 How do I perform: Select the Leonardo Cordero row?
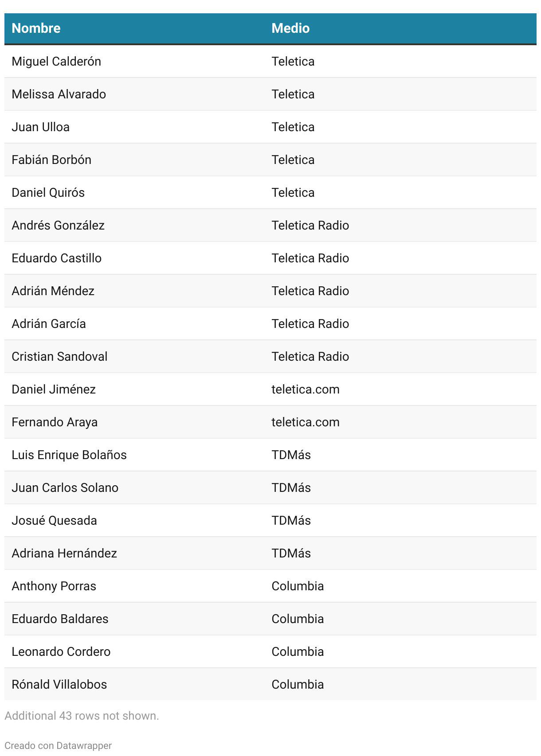coord(61,651)
